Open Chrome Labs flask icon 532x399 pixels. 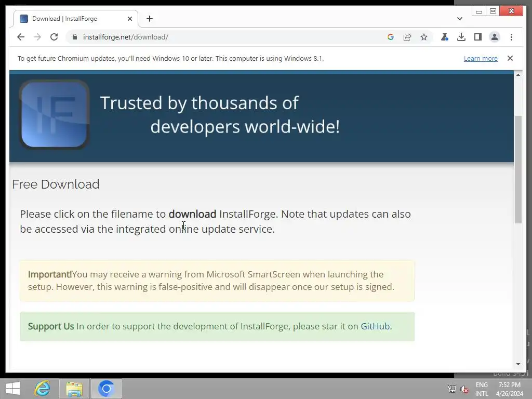[445, 37]
